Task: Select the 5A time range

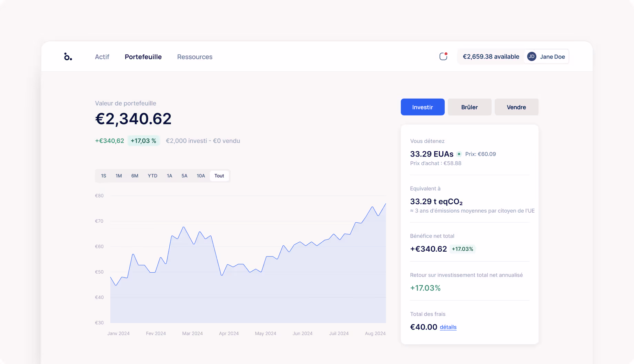Action: [x=184, y=176]
